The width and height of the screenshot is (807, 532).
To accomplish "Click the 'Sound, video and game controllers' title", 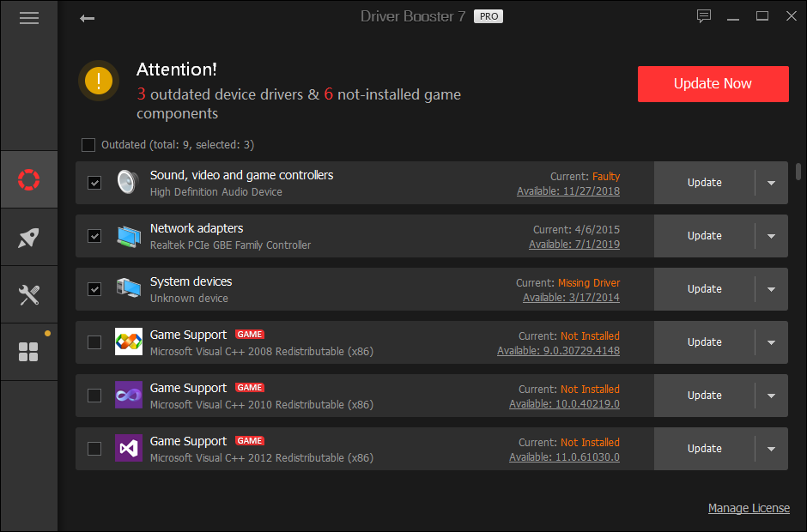I will pos(241,175).
